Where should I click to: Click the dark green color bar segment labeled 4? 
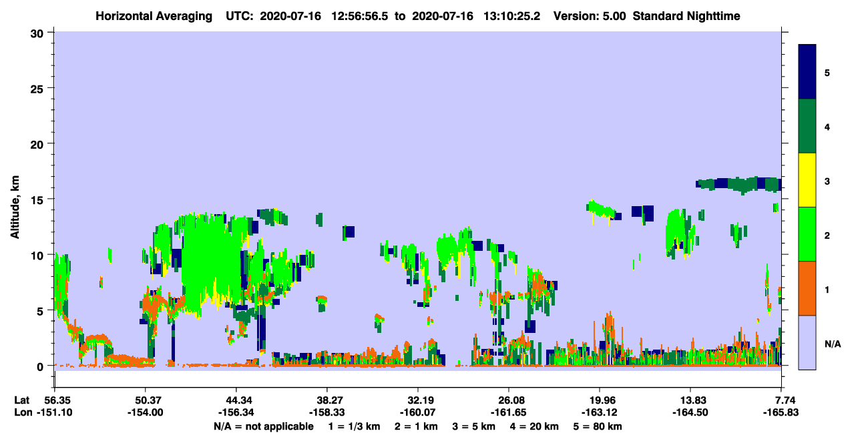pos(807,126)
